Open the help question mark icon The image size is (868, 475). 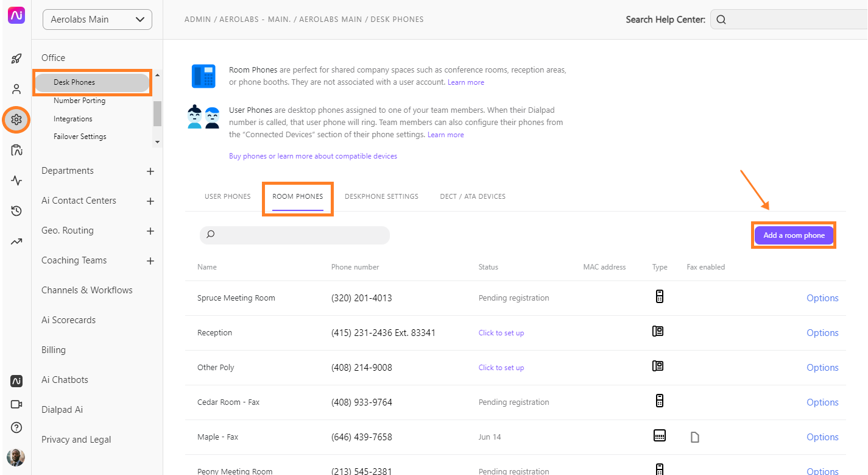click(x=16, y=427)
